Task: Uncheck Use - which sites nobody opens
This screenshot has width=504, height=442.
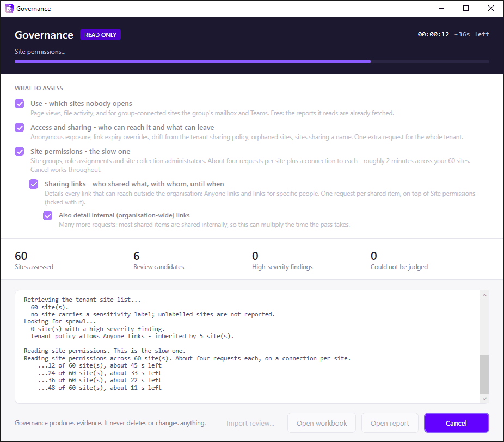Action: point(19,104)
